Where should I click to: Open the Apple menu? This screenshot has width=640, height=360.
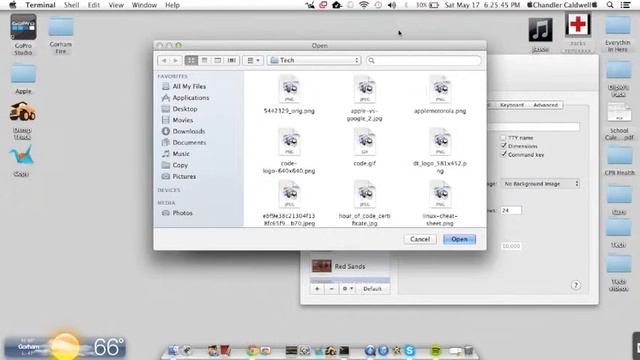click(x=13, y=5)
